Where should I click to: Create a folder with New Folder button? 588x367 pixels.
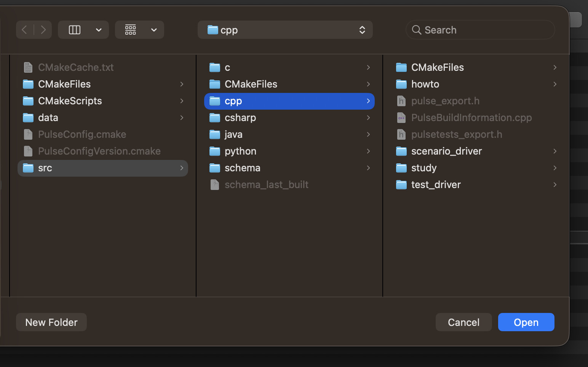pos(51,322)
